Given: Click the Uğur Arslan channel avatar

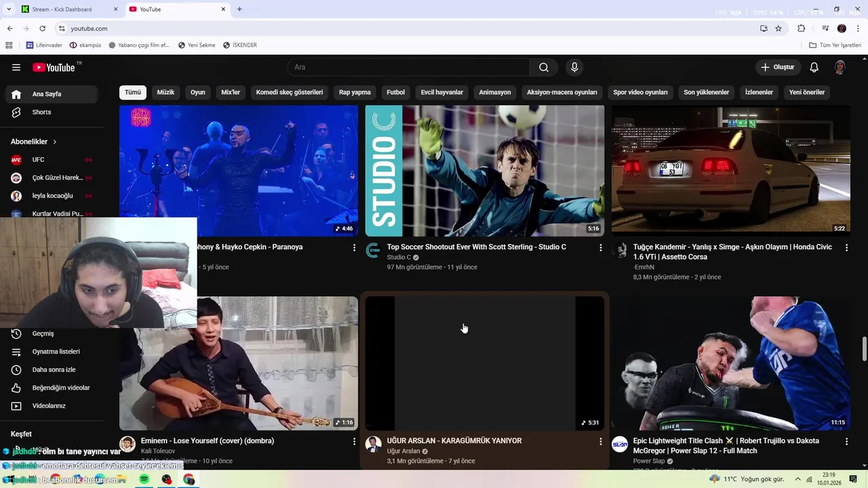Looking at the screenshot, I should pyautogui.click(x=373, y=444).
